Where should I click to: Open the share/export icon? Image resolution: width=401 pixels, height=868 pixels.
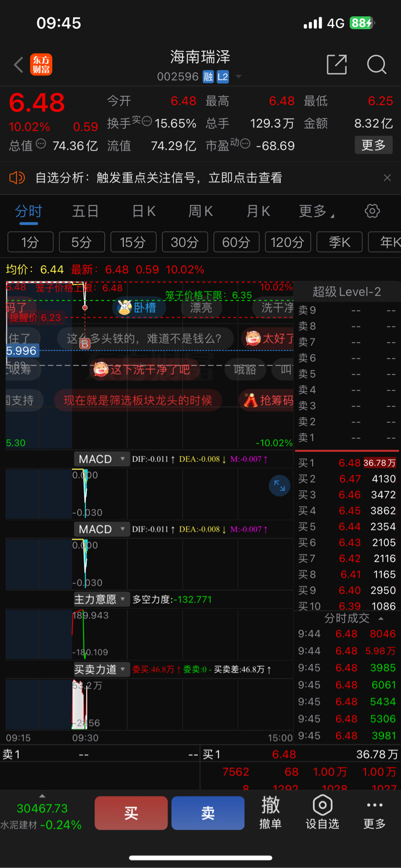[337, 64]
